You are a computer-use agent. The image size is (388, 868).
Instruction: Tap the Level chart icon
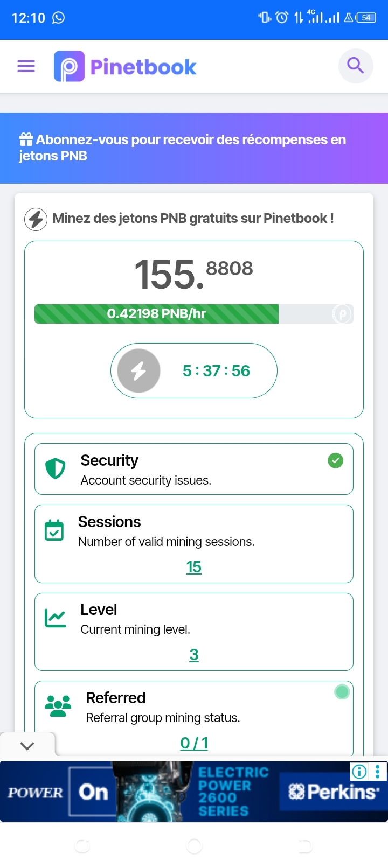[x=55, y=618]
